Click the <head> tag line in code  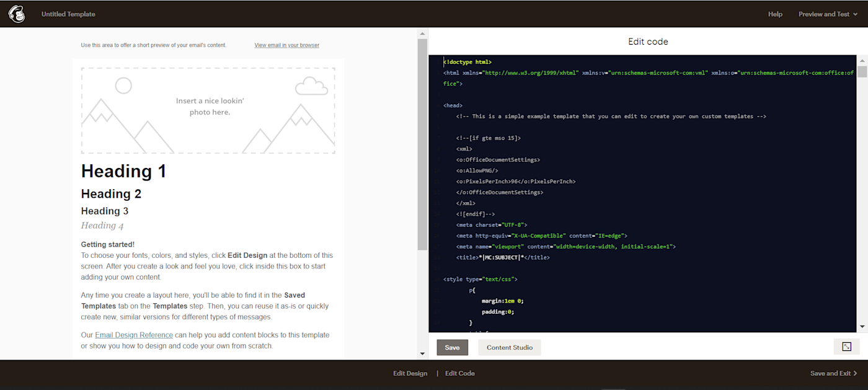point(453,105)
